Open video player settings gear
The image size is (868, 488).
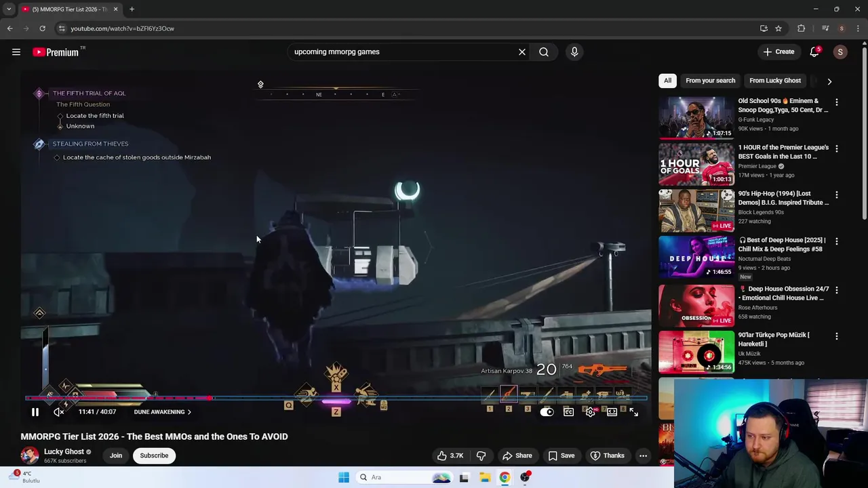tap(591, 412)
